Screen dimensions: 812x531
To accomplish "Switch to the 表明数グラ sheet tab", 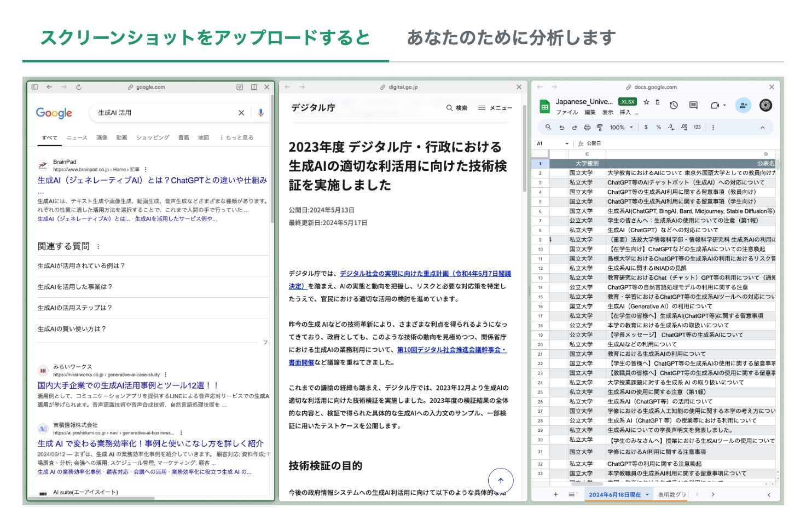I will (672, 494).
